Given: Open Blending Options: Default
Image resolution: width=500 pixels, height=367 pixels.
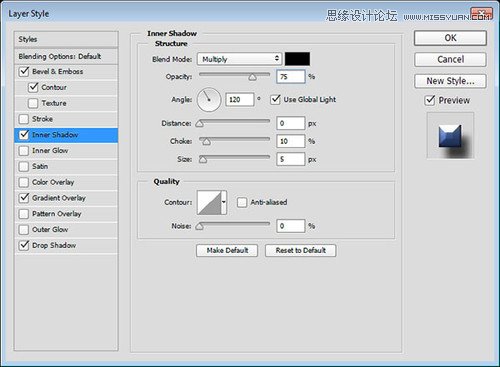Looking at the screenshot, I should pos(66,56).
